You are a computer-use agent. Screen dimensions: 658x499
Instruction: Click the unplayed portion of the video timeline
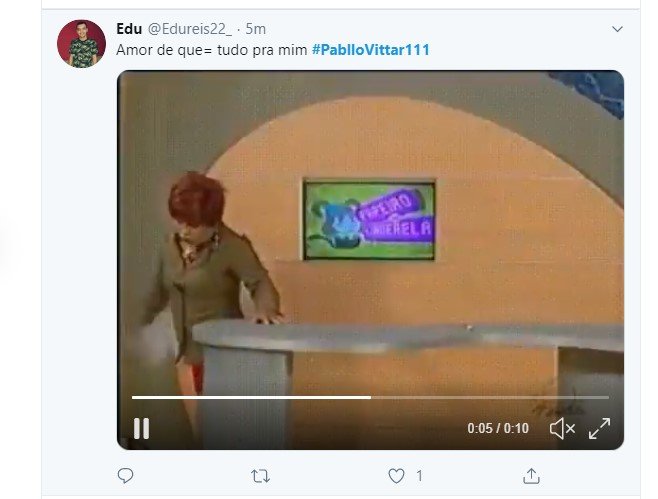tap(490, 397)
